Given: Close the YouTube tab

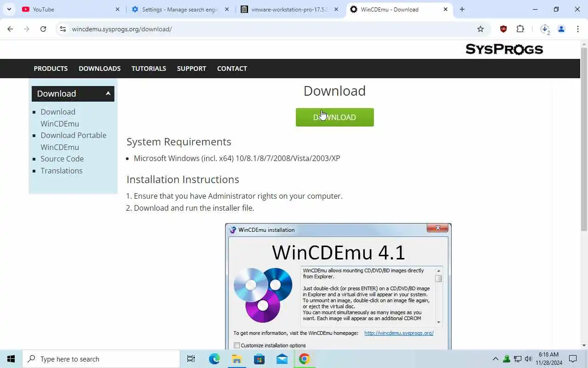Looking at the screenshot, I should click(118, 9).
